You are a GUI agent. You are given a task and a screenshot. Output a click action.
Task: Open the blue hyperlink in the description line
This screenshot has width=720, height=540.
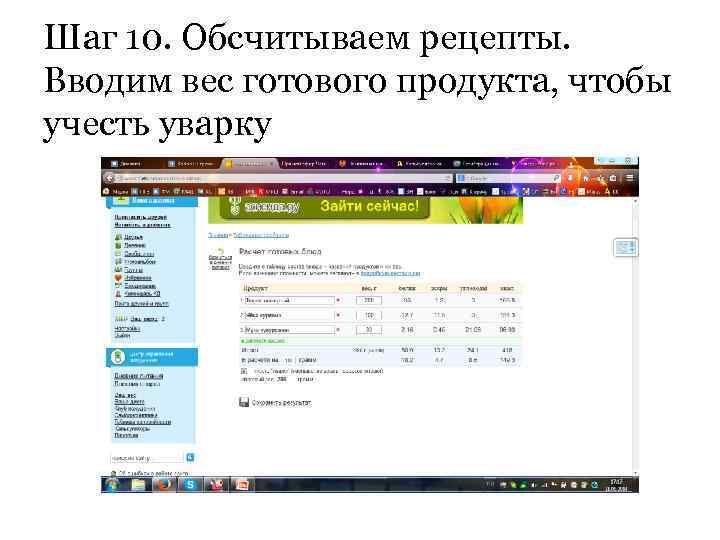pyautogui.click(x=390, y=273)
